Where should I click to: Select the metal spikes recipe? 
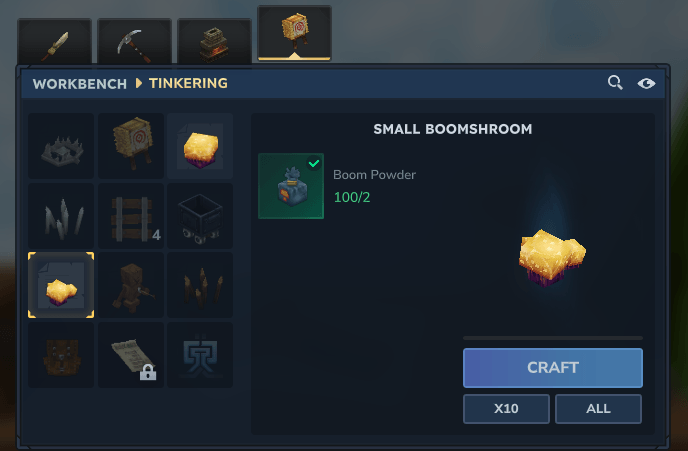click(61, 216)
